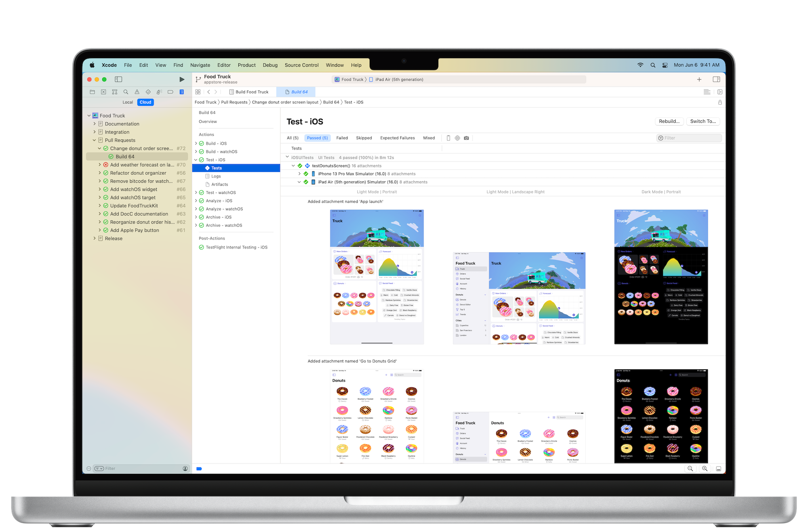Click the iPad device simulator icon
The width and height of the screenshot is (808, 532).
313,182
